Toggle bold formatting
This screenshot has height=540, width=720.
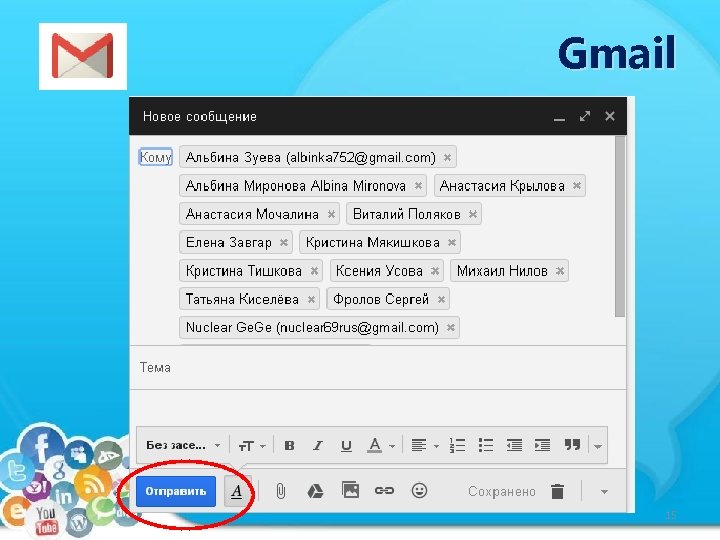tap(289, 445)
